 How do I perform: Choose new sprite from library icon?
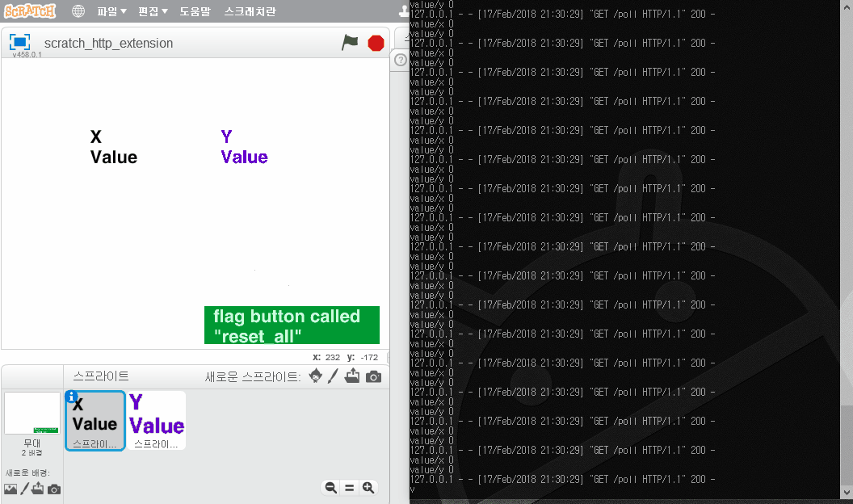(x=316, y=376)
